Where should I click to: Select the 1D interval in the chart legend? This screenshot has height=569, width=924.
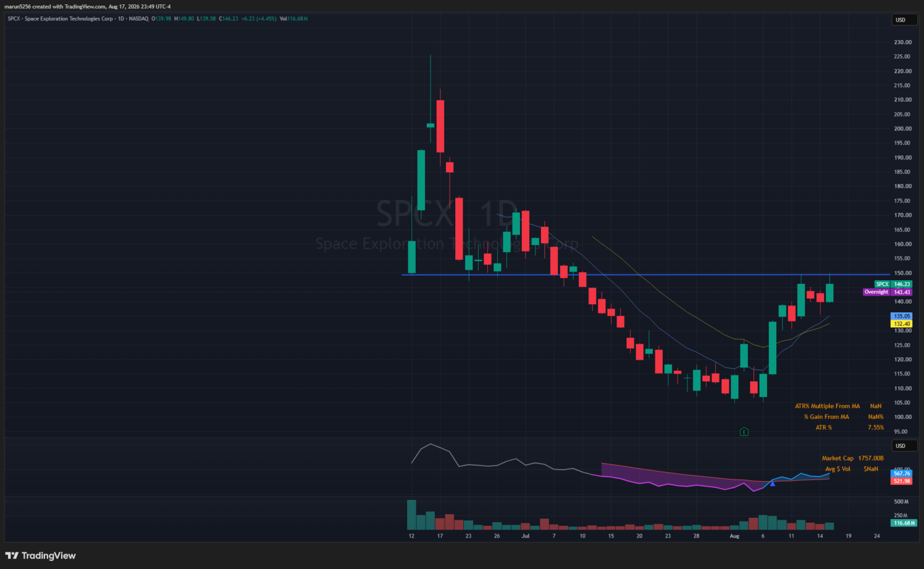tap(121, 18)
